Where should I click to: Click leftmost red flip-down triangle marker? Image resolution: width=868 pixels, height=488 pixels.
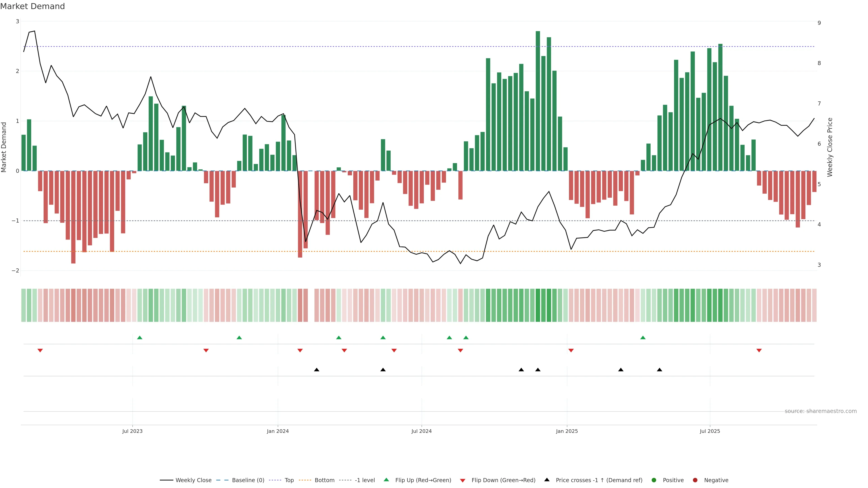coord(40,351)
